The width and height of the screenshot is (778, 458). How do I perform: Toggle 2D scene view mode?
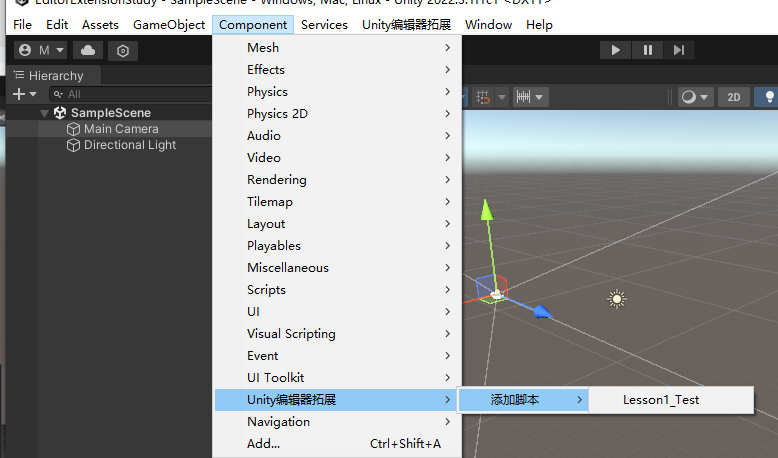(734, 97)
